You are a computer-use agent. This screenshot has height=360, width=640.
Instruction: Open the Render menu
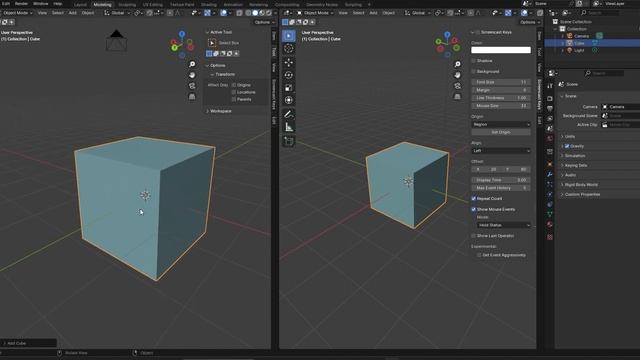pyautogui.click(x=21, y=4)
